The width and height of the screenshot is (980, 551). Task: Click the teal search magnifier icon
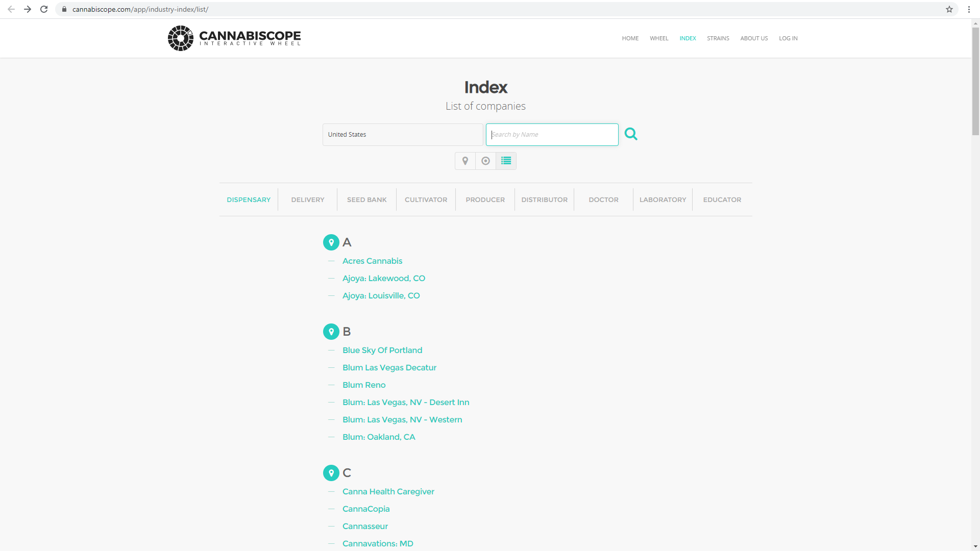click(x=631, y=134)
